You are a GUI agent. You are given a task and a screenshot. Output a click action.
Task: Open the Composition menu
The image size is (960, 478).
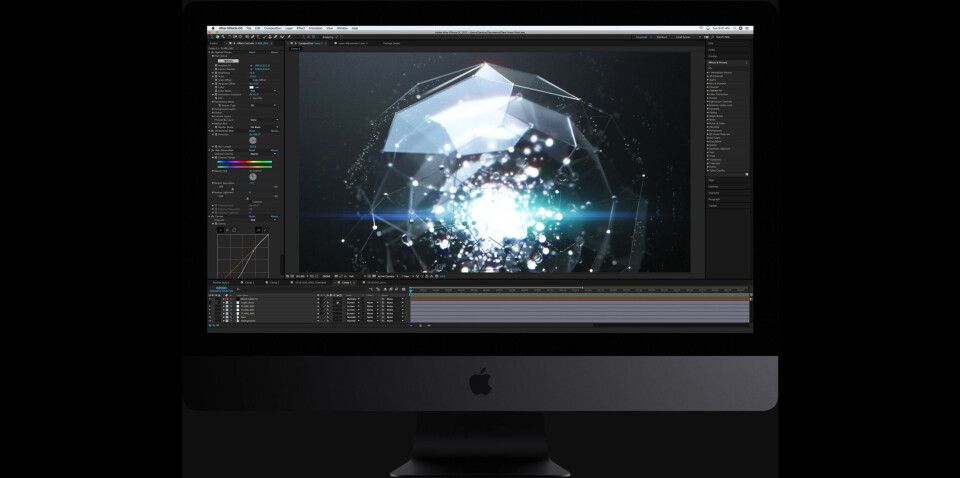(x=272, y=28)
